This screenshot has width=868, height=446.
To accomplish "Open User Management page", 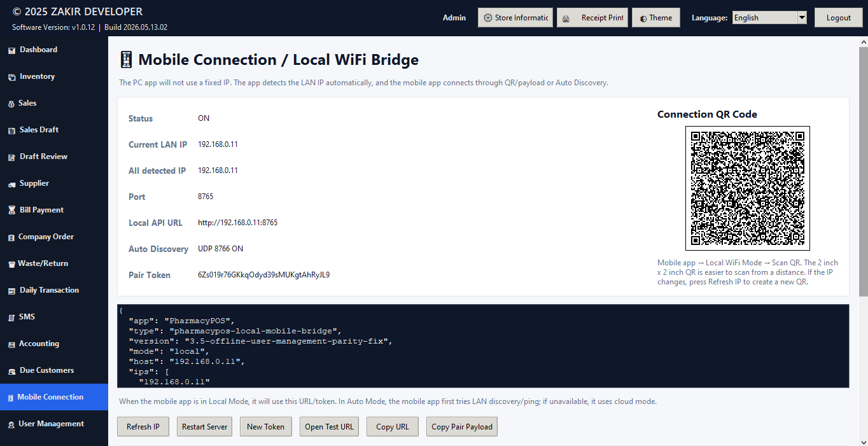I will click(54, 424).
